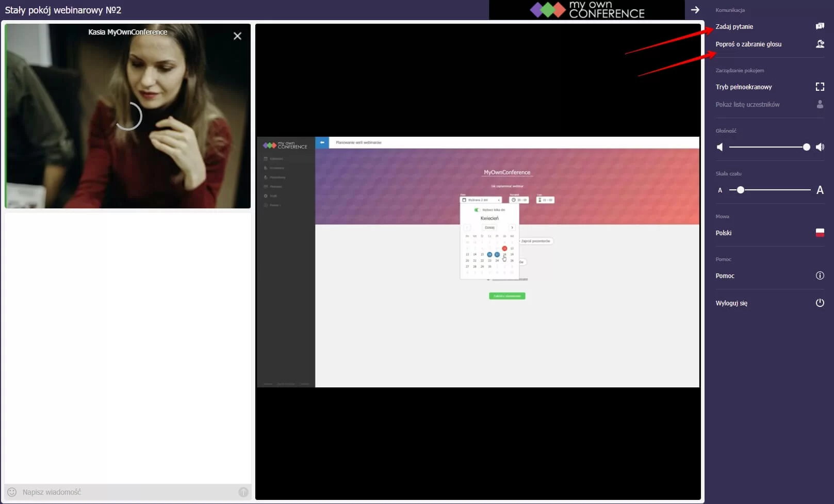
Task: Click the 'Skala czatu' slider handle
Action: point(740,190)
